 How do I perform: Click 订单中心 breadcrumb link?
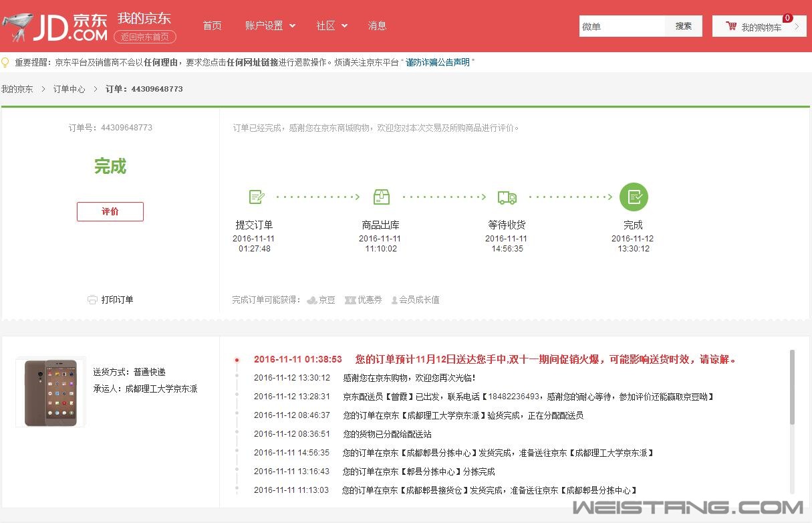[70, 89]
